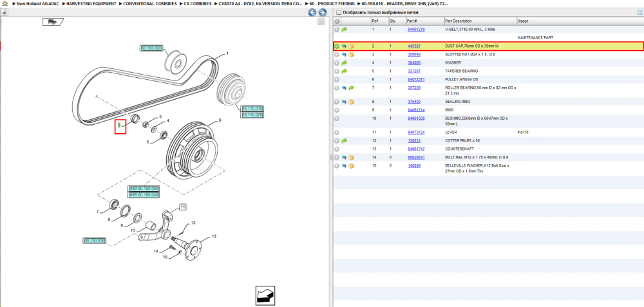Click the vehicle icon above the diagram

53,22
